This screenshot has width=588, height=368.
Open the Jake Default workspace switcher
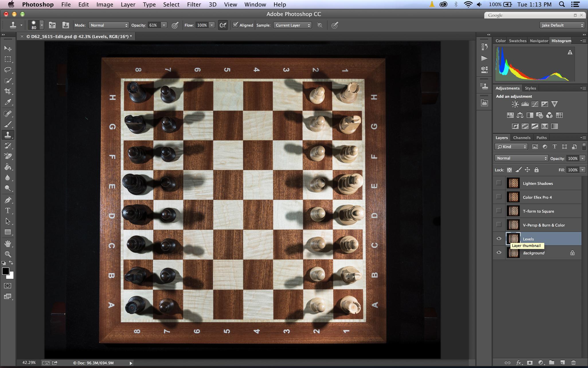click(562, 25)
